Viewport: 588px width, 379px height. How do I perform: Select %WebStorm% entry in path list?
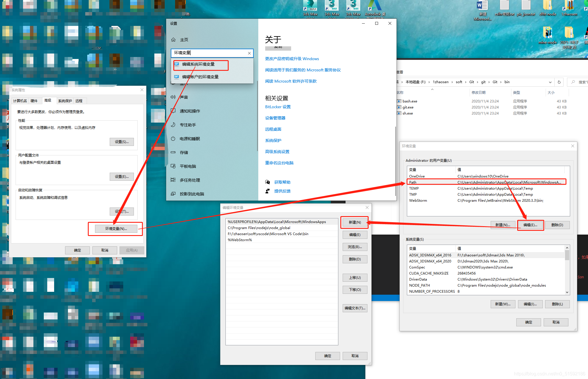tap(240, 240)
